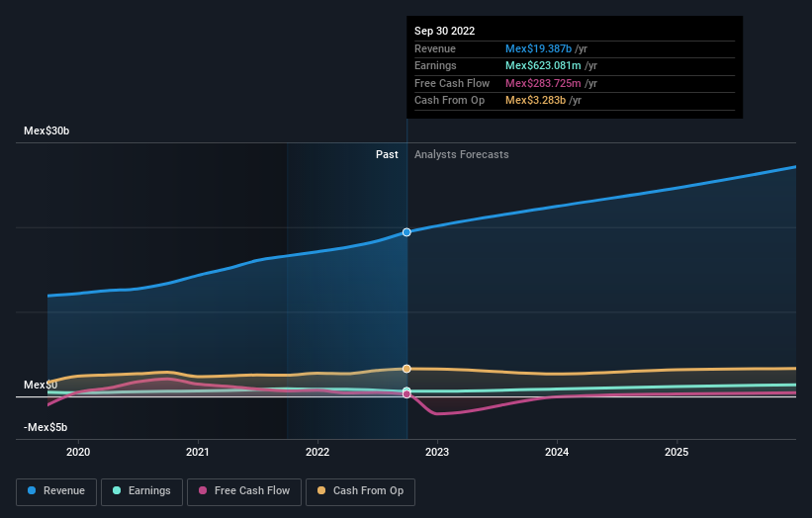Click the Mex$19.387b revenue value
Viewport: 812px width, 518px height.
[x=539, y=48]
